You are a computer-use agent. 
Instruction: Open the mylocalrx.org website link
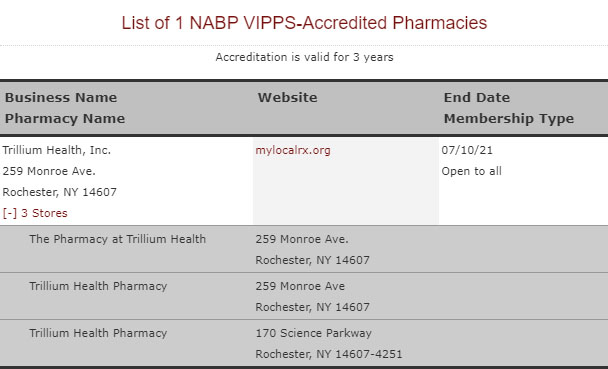coord(293,150)
